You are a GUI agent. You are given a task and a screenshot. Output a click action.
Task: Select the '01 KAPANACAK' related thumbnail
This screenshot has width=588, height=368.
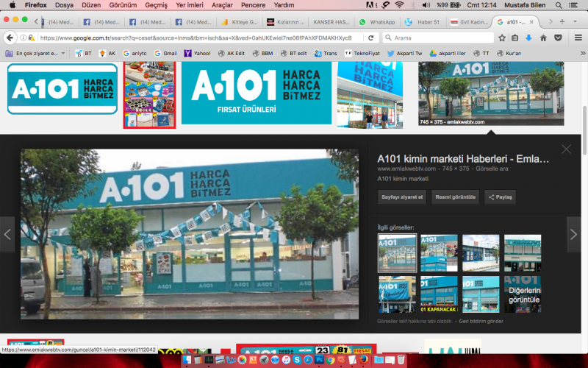pyautogui.click(x=439, y=294)
